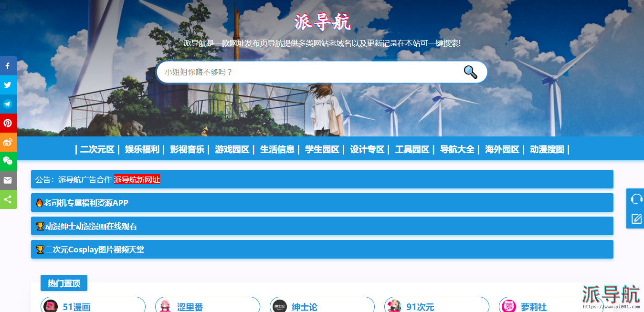
Task: Select the 导航大全 menu item
Action: tap(457, 149)
